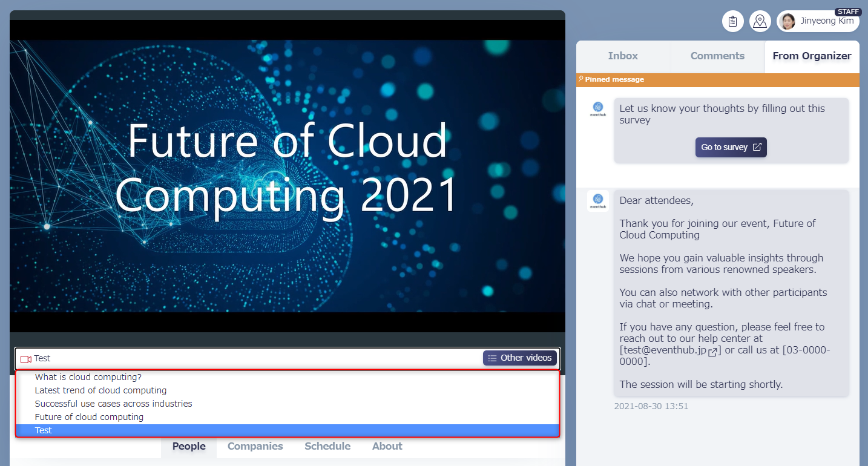This screenshot has height=466, width=868.
Task: Click the STAFF badge on the profile
Action: click(848, 11)
